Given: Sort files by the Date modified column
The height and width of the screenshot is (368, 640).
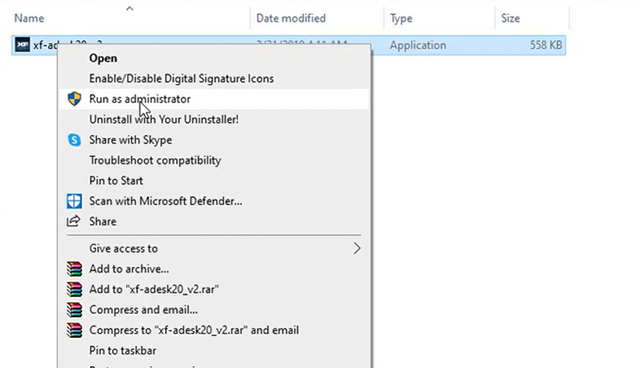Looking at the screenshot, I should click(291, 18).
